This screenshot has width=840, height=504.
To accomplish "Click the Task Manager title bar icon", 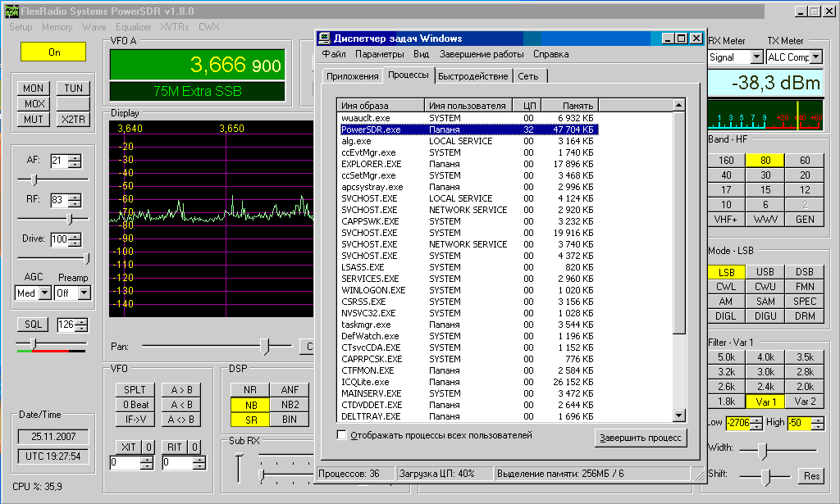I will (325, 39).
